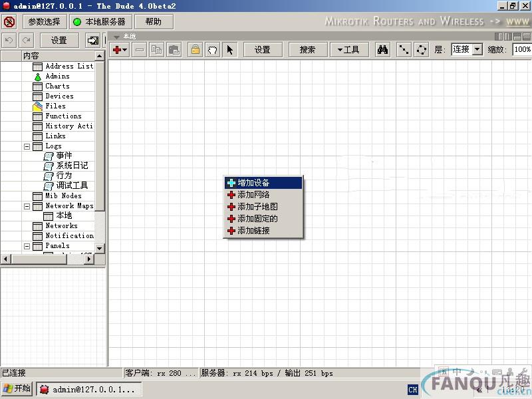Click the 缩放 zoom field showing 100%

tap(522, 49)
